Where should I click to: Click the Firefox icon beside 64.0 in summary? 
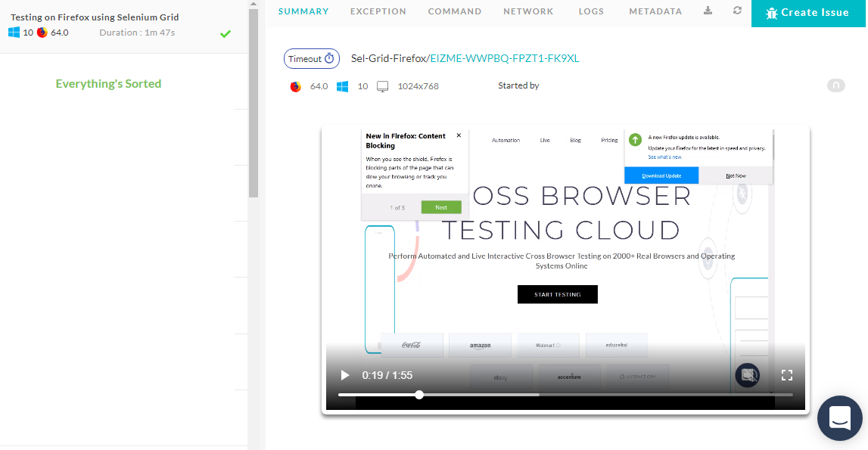coord(296,86)
